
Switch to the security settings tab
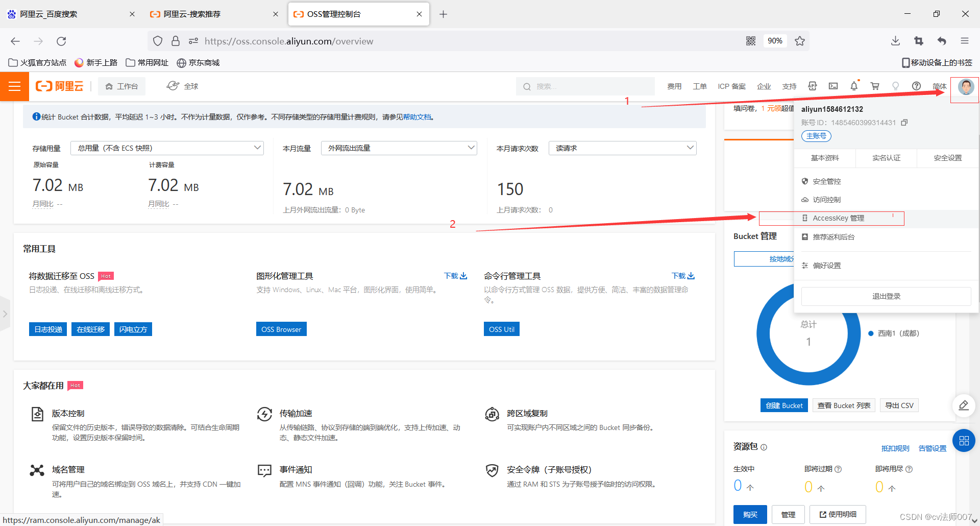click(948, 158)
